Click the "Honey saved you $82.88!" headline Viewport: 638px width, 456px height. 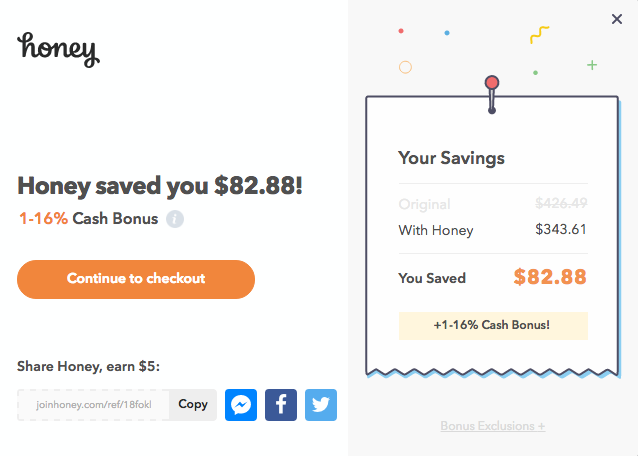(x=160, y=186)
